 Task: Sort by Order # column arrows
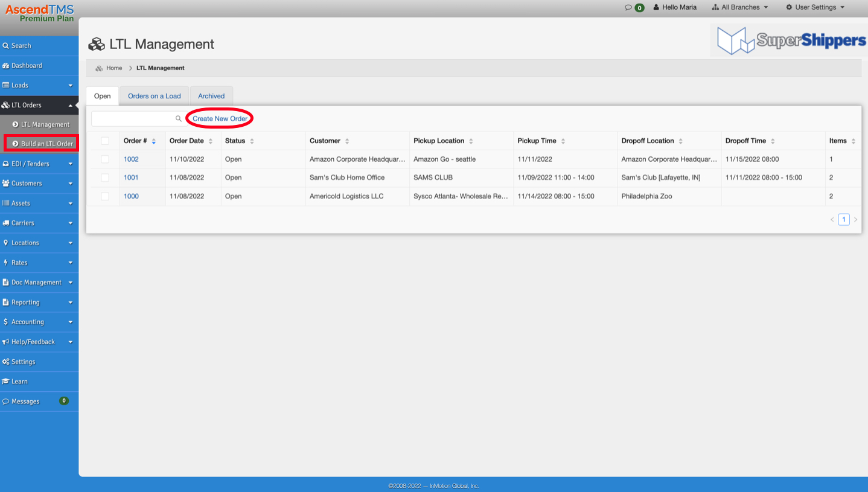[154, 141]
